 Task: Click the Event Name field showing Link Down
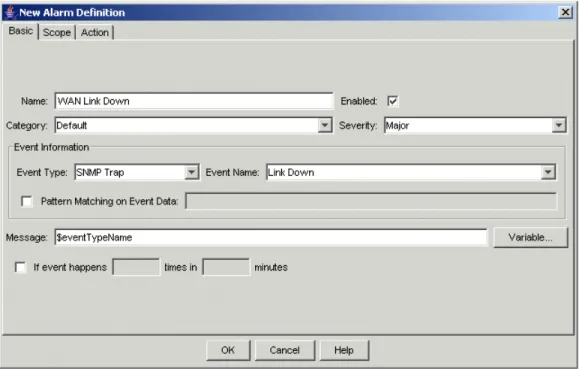pos(411,172)
